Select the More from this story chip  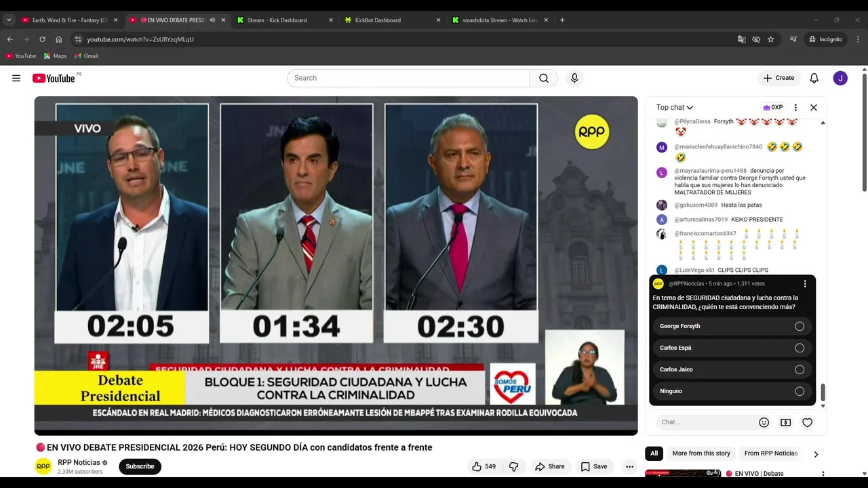pyautogui.click(x=701, y=453)
